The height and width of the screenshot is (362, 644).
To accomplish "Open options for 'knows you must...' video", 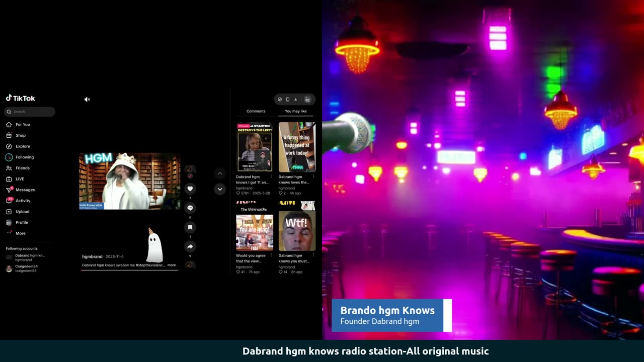I will pos(313,255).
